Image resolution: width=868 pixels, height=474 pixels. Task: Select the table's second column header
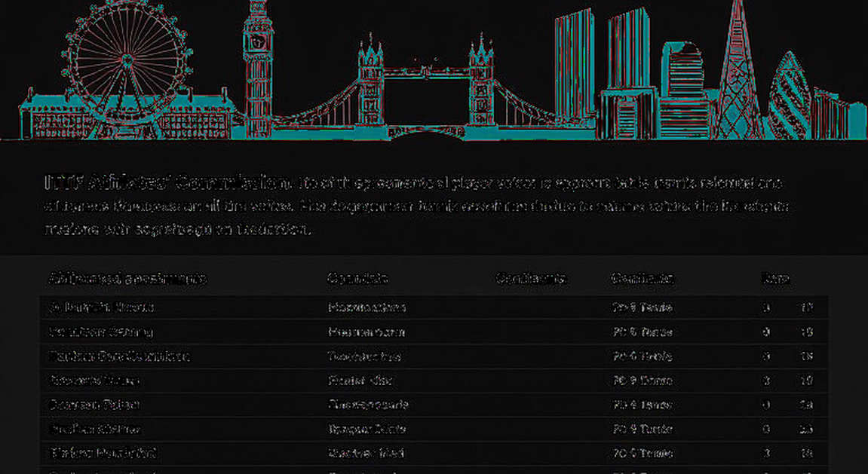click(357, 278)
